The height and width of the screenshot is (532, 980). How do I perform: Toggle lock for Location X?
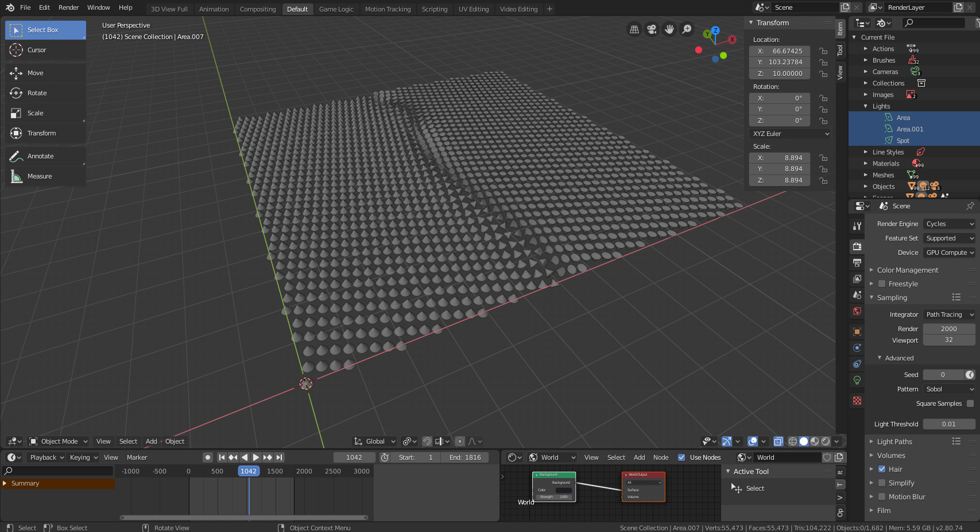pyautogui.click(x=823, y=51)
